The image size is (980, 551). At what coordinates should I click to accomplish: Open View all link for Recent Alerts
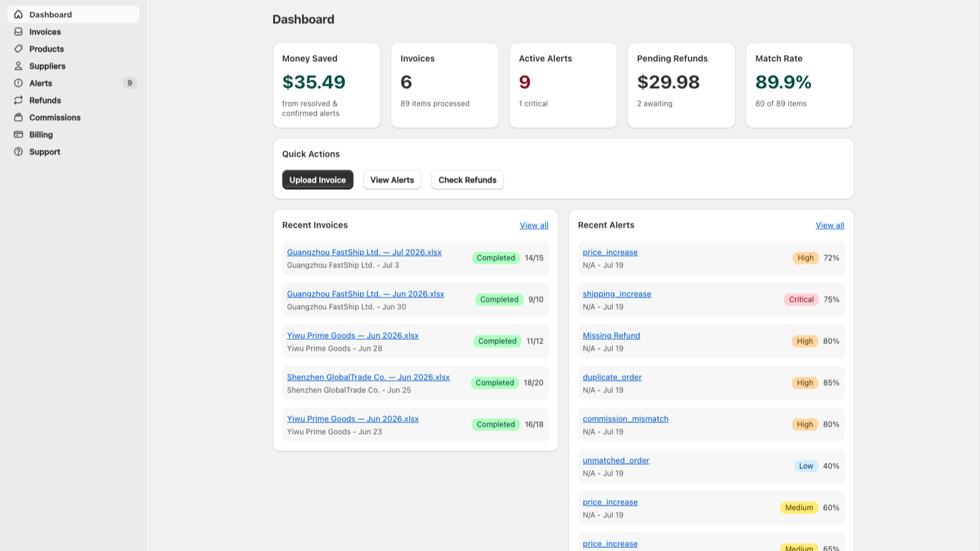point(830,225)
